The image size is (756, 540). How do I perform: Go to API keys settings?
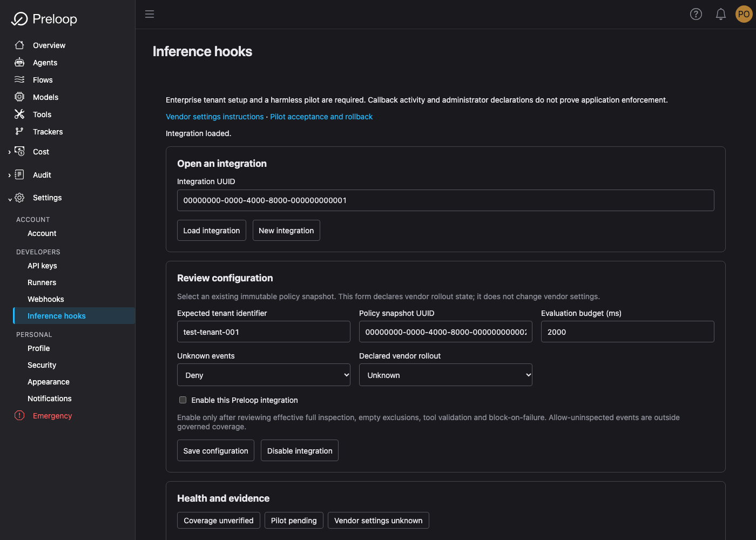[42, 266]
